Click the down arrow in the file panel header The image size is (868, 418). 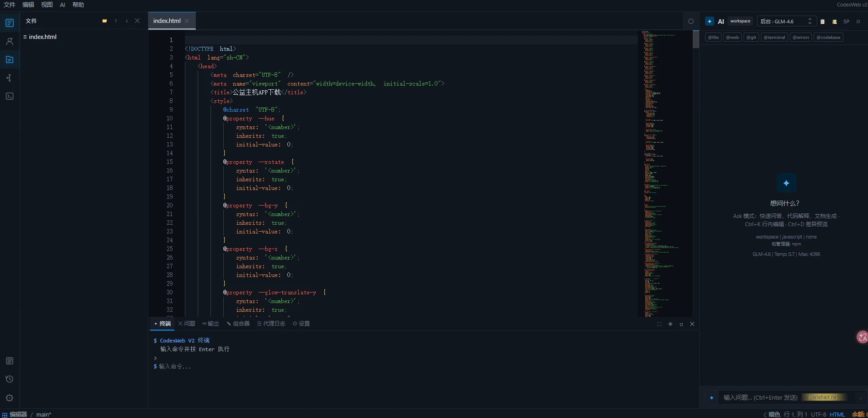click(x=127, y=21)
